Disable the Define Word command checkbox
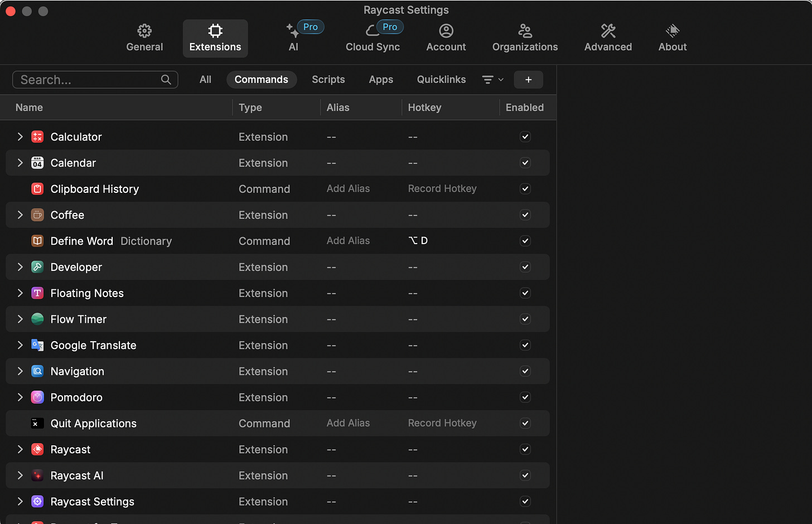The image size is (812, 524). [525, 241]
